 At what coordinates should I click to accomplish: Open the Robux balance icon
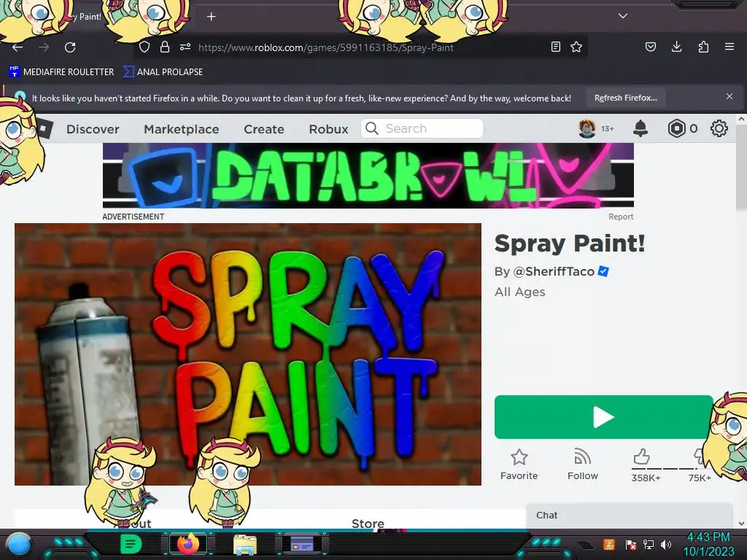point(676,128)
